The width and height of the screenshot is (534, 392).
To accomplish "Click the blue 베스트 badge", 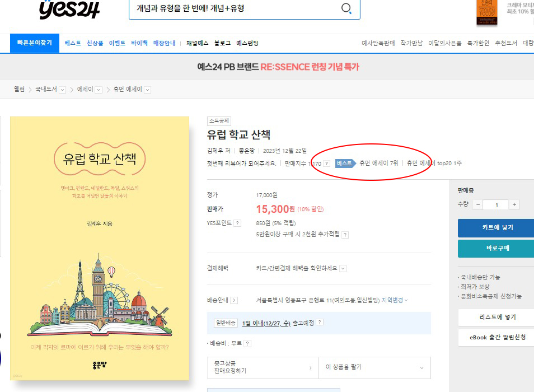I will [x=345, y=164].
